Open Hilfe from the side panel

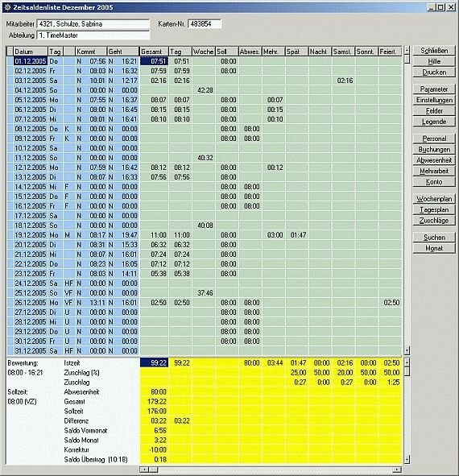click(434, 61)
